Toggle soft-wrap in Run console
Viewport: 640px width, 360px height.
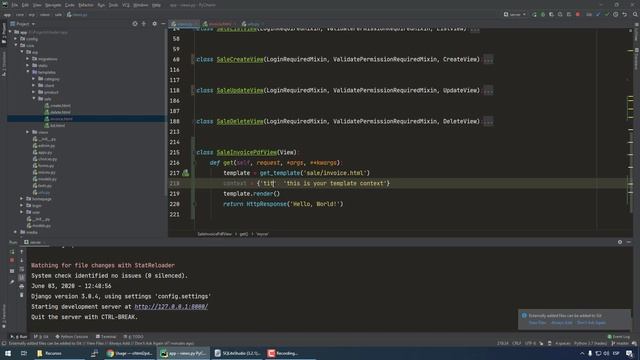pos(22,269)
